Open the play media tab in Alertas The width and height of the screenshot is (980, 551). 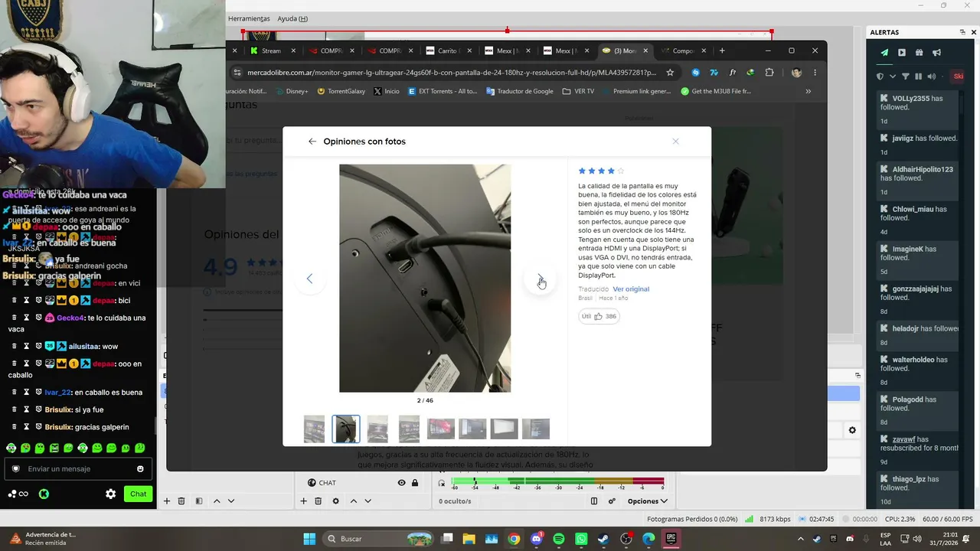(x=902, y=53)
